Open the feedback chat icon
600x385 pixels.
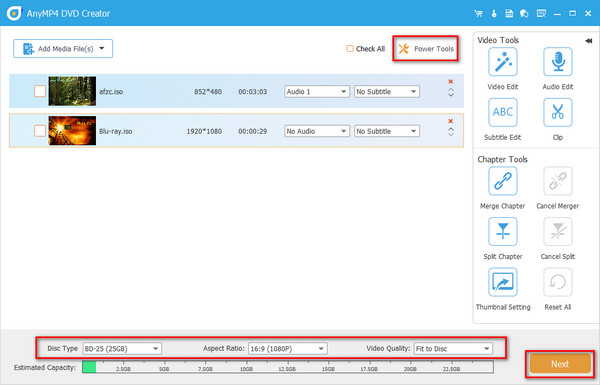tap(524, 14)
